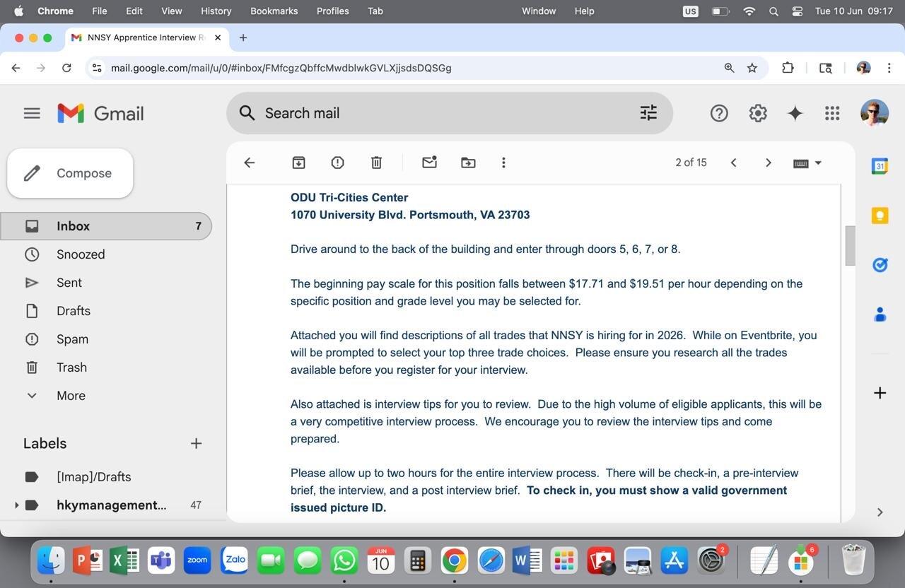Toggle the main menu hamburger

pos(32,113)
